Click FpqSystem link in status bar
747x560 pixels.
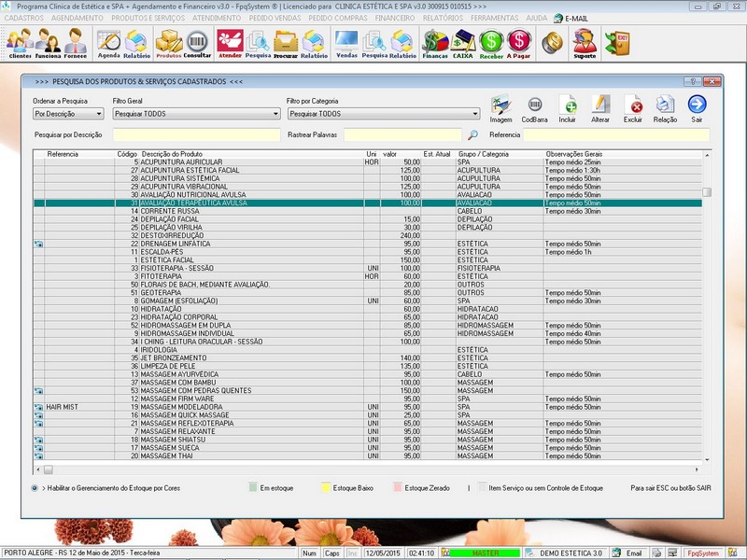coord(703,553)
